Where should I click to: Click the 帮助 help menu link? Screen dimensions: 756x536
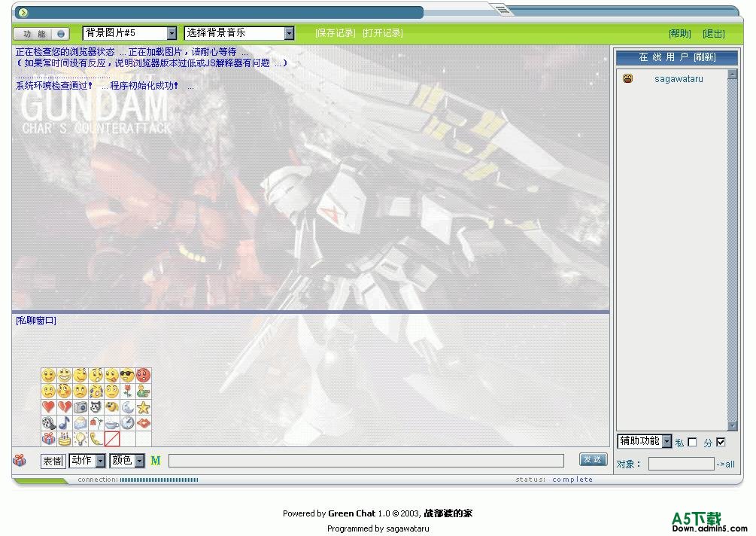tap(679, 34)
